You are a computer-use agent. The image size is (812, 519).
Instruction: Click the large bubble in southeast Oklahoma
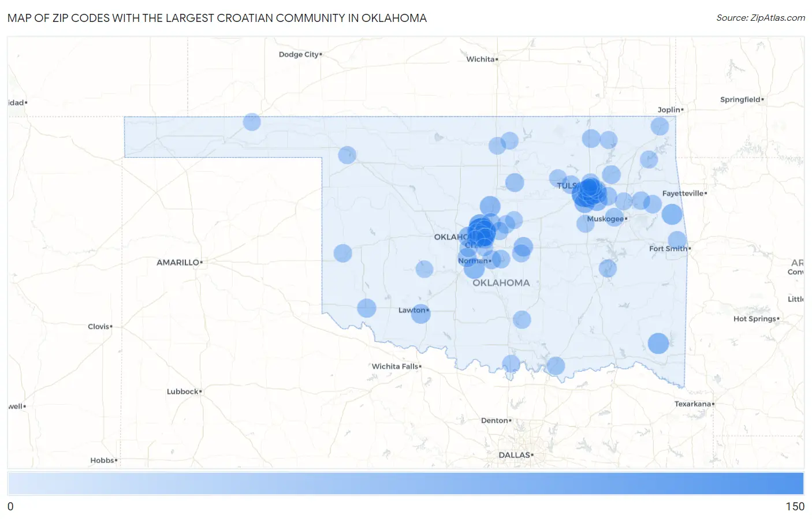pyautogui.click(x=658, y=343)
